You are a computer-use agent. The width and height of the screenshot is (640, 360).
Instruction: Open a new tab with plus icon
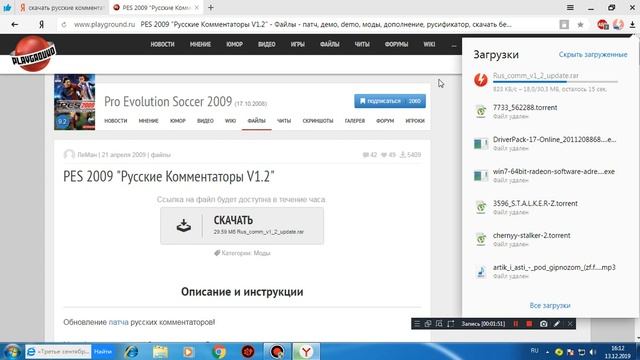click(x=211, y=7)
